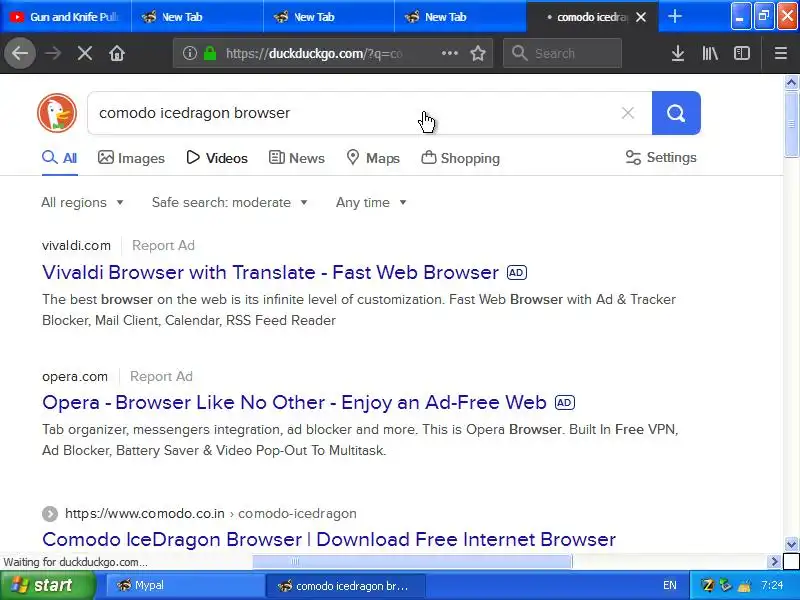Click the vertical scrollbar thumb
Screen dimensions: 800x600
pyautogui.click(x=791, y=123)
